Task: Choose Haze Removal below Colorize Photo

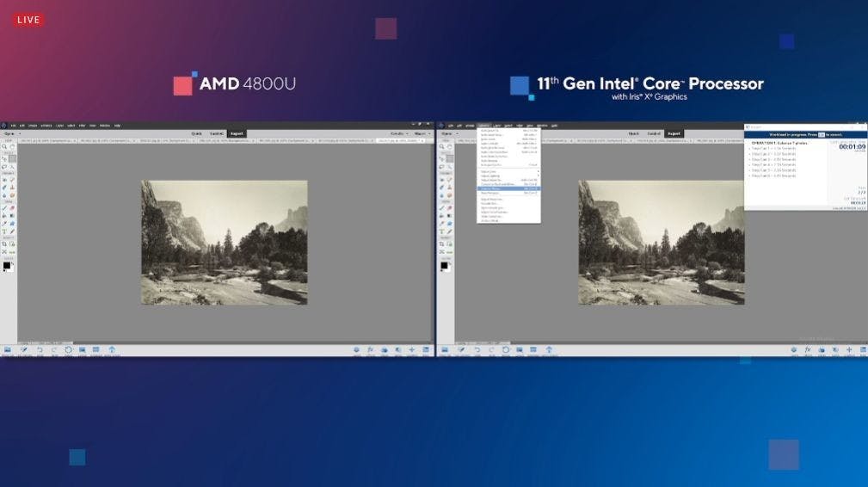Action: pyautogui.click(x=508, y=193)
